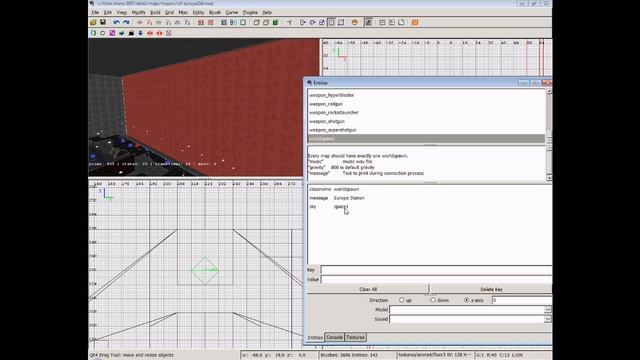Click the Key input field

(436, 270)
